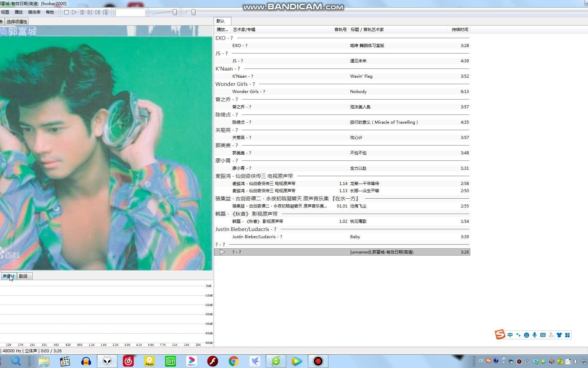Screen dimensions: 588x368
Task: Select the track 沧海飞尘
Action: click(342, 206)
